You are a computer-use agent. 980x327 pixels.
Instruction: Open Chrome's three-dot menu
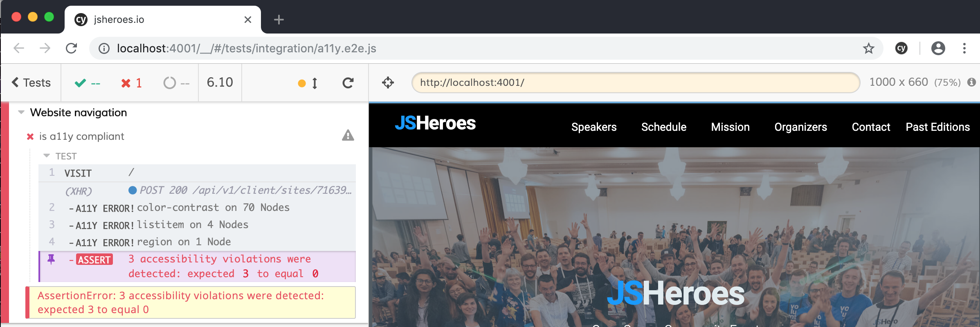pyautogui.click(x=964, y=49)
